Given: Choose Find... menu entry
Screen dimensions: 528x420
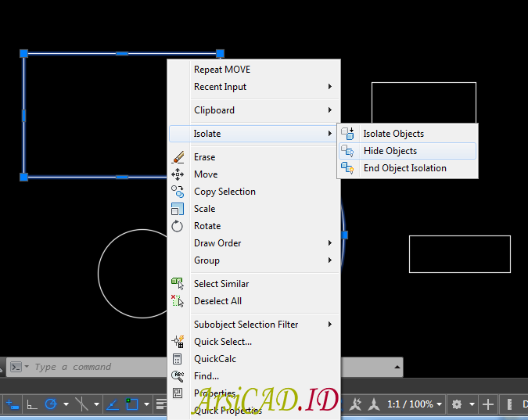Looking at the screenshot, I should [x=254, y=376].
